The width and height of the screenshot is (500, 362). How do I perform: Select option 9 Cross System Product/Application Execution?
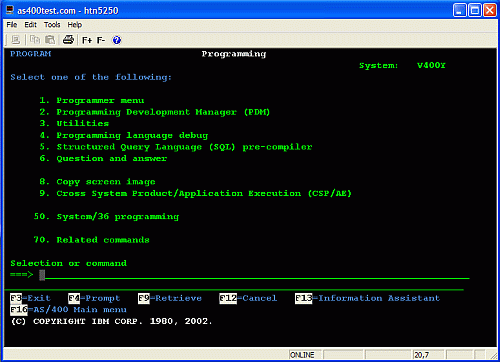[195, 193]
